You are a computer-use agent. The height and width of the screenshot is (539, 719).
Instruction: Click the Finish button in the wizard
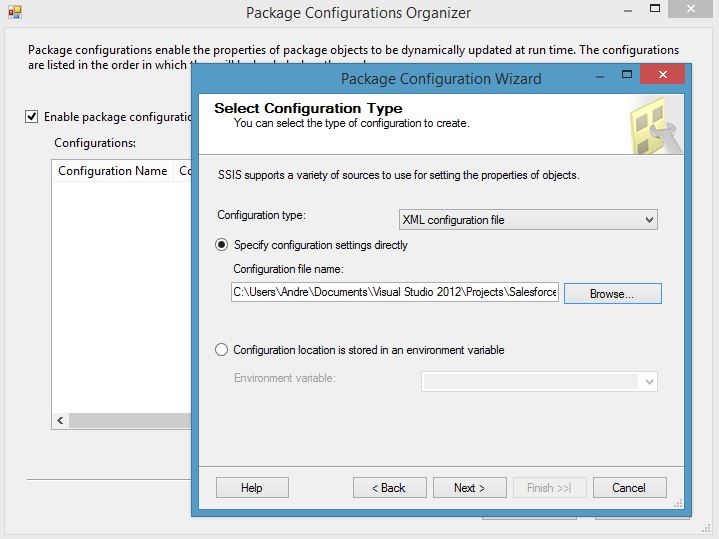(x=549, y=488)
